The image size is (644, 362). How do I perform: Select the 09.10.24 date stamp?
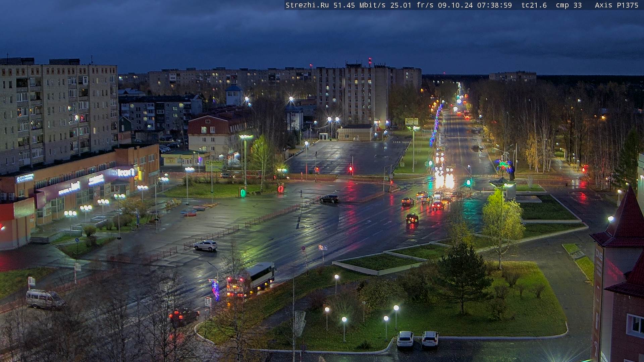[455, 5]
